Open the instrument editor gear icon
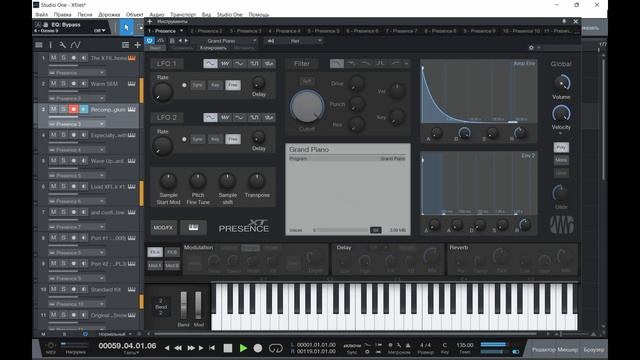 [531, 48]
